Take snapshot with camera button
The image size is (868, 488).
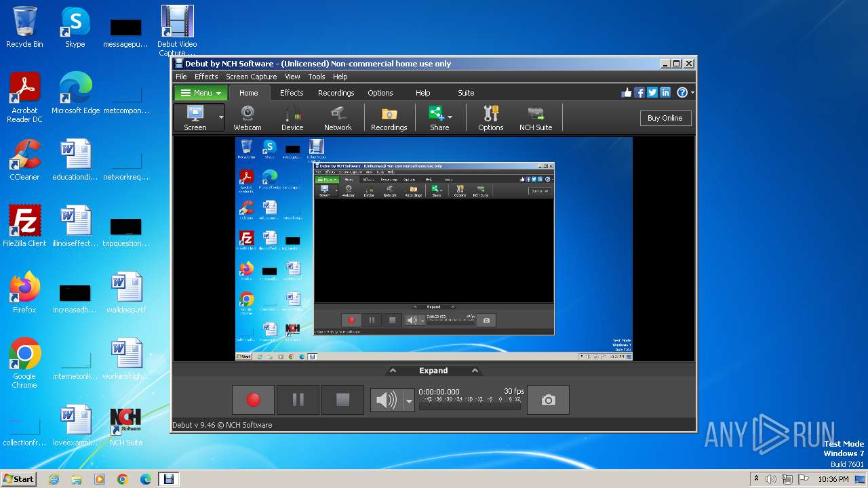[548, 400]
